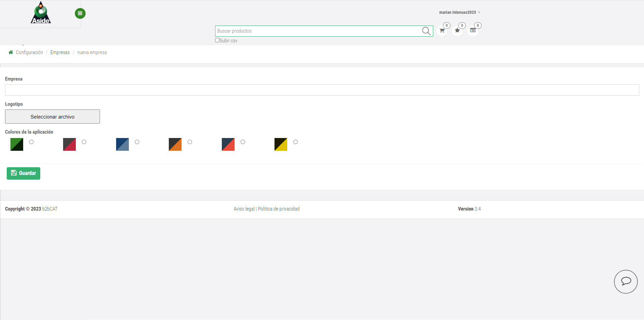Open the chat bubble widget
The width and height of the screenshot is (644, 320).
(626, 281)
